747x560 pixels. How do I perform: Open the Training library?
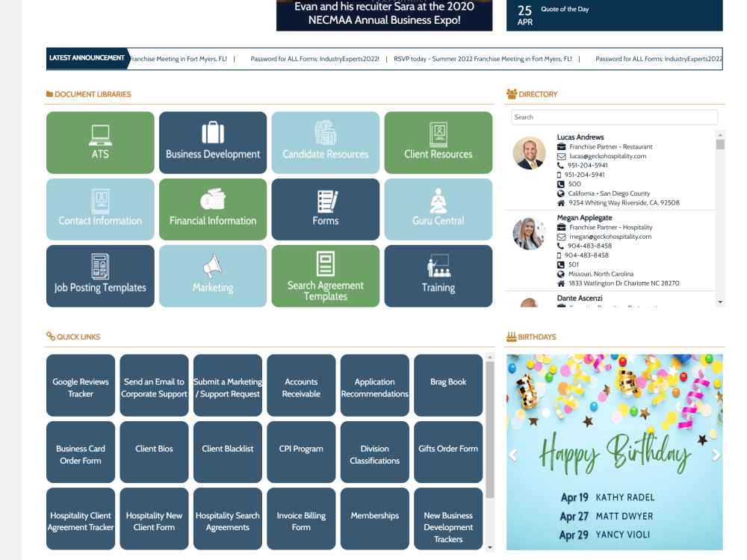click(x=438, y=276)
